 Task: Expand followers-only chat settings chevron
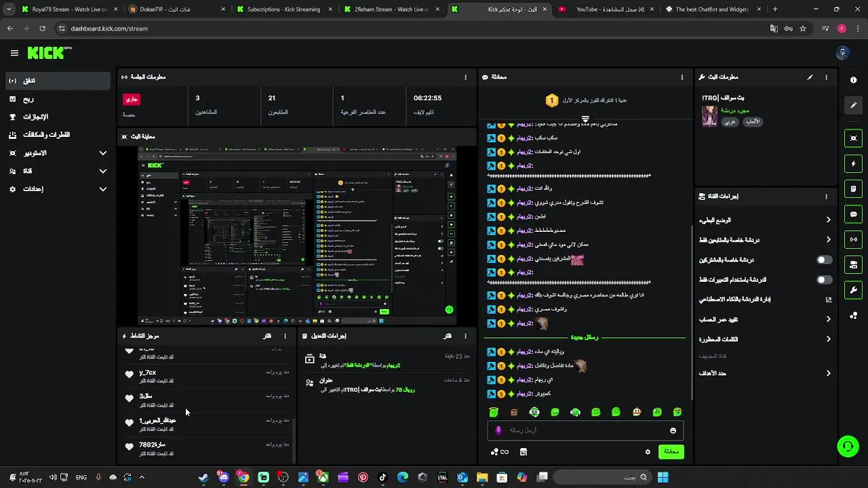(x=828, y=240)
